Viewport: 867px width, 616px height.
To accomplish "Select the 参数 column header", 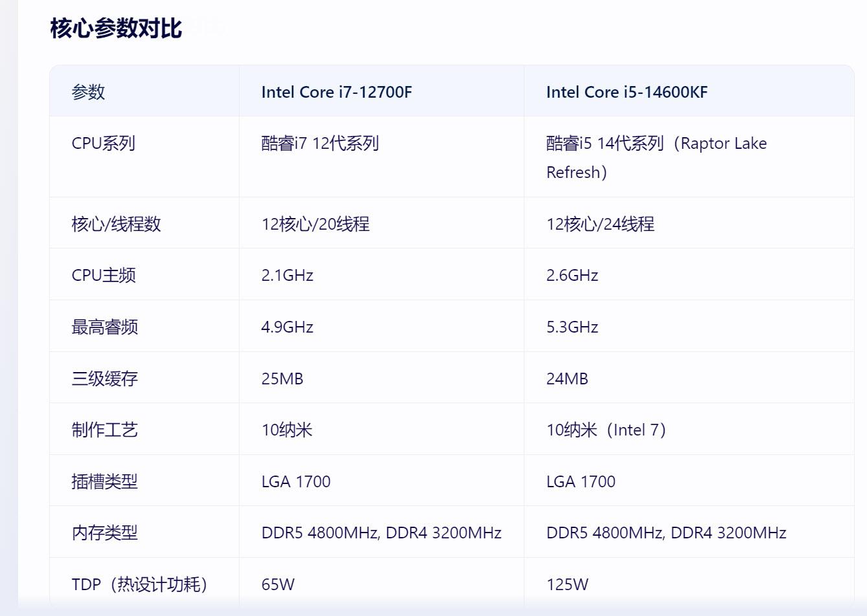I will point(88,92).
